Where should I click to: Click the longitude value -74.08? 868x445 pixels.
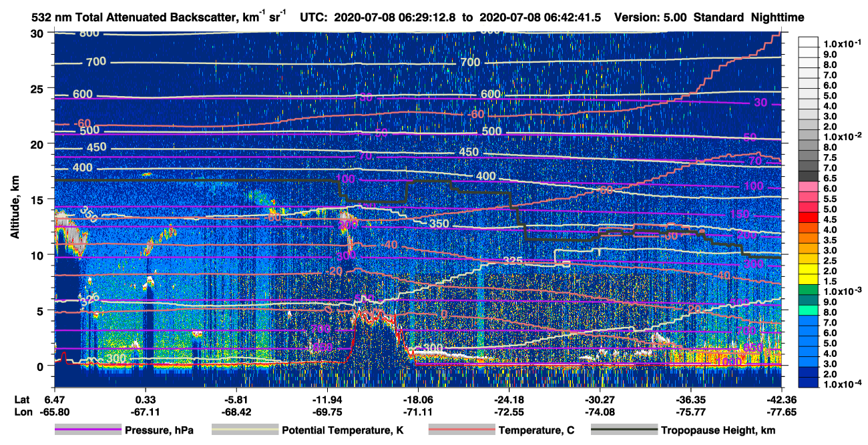pyautogui.click(x=600, y=412)
